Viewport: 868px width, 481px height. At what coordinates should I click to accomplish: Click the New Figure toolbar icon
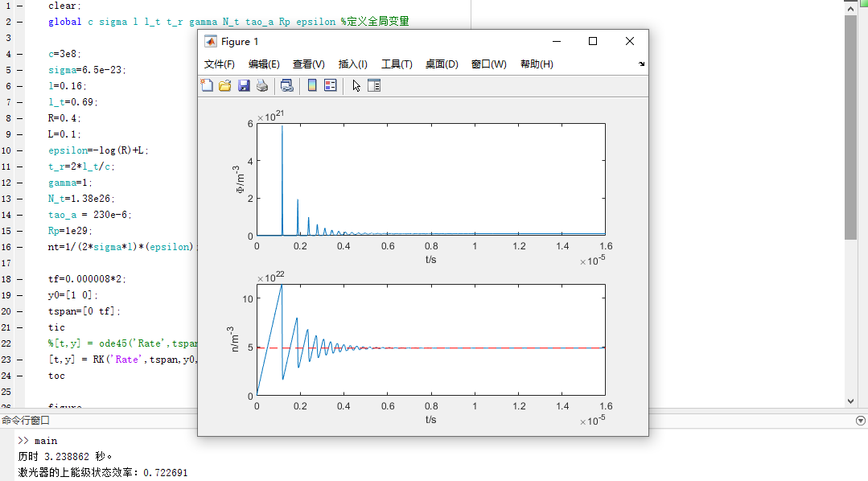coord(207,85)
